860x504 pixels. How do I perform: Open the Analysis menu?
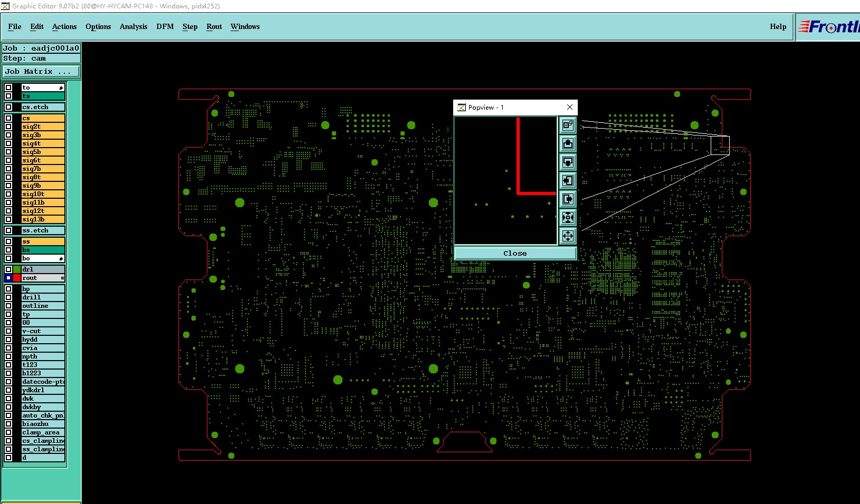133,26
